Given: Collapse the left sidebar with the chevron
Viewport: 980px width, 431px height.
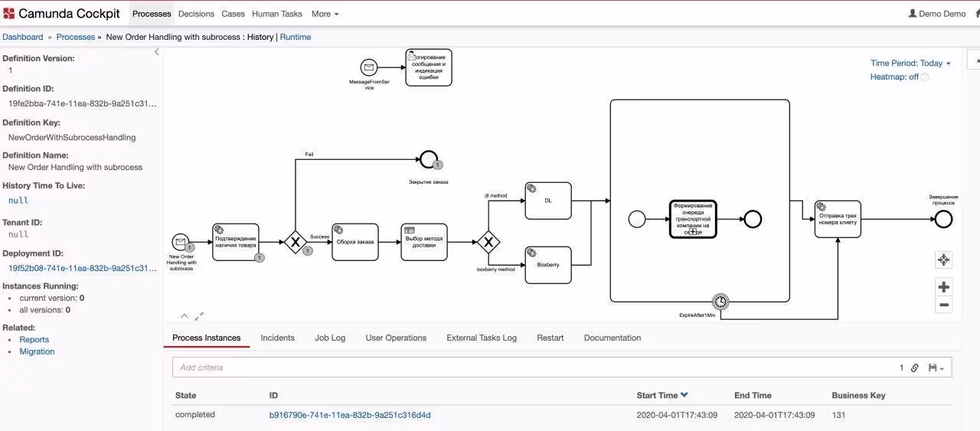Looking at the screenshot, I should pyautogui.click(x=157, y=52).
